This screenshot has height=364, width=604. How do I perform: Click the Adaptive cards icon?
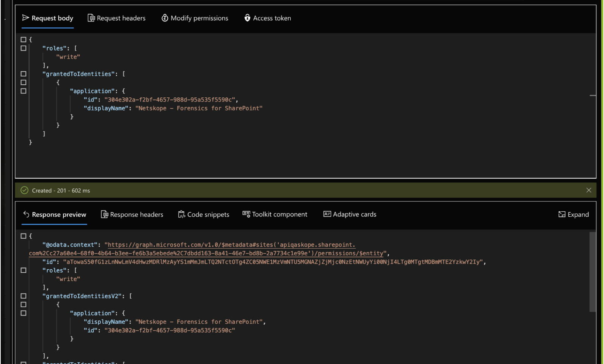coord(327,214)
